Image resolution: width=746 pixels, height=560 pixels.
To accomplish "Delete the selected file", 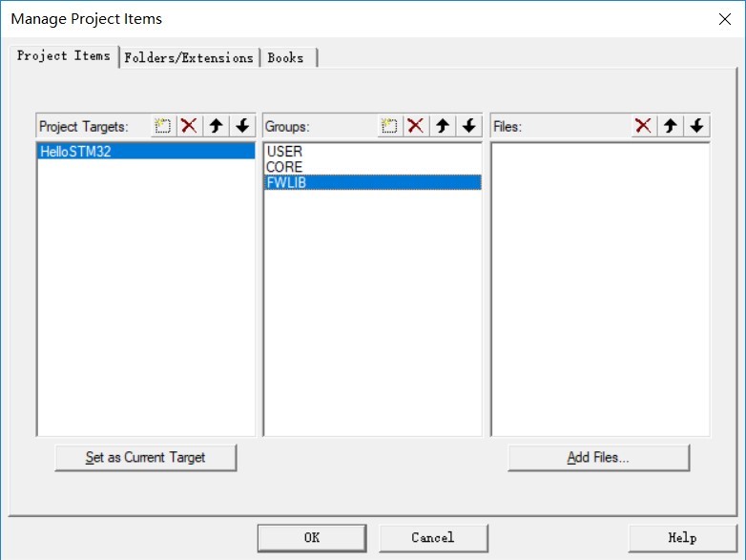I will point(644,126).
